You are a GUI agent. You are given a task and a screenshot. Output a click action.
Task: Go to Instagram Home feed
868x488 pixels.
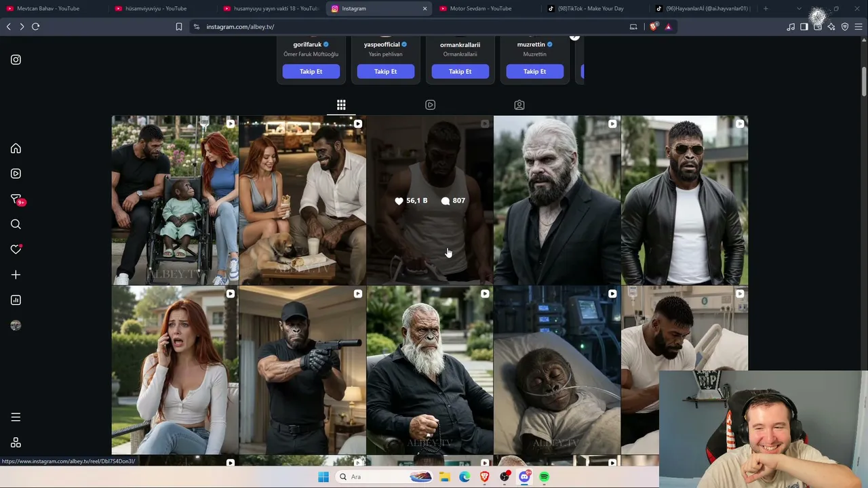click(x=16, y=148)
